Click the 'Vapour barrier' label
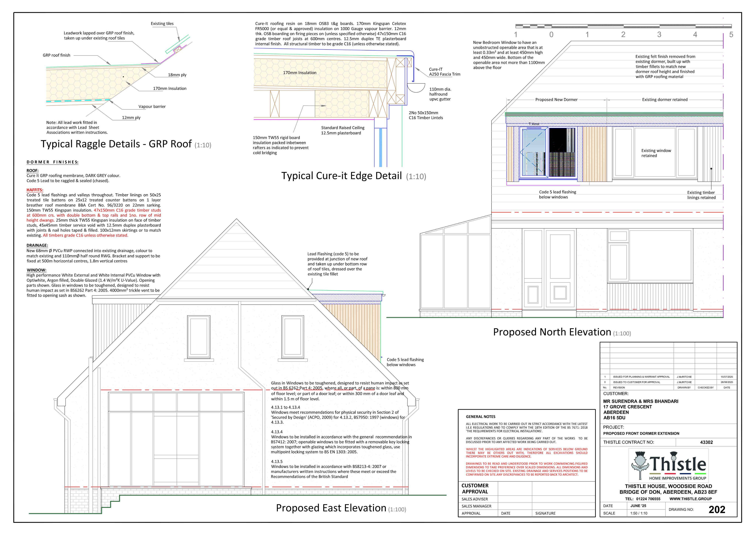The width and height of the screenshot is (756, 535). tap(152, 106)
